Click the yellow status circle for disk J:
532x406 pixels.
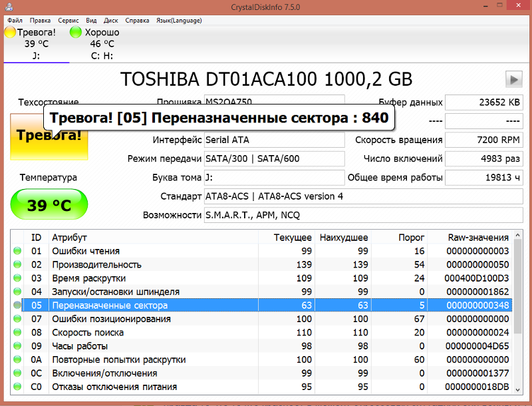(x=10, y=32)
